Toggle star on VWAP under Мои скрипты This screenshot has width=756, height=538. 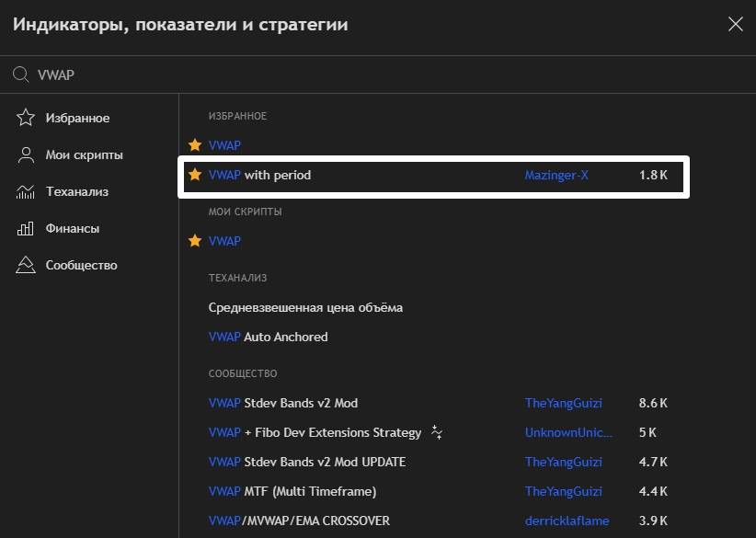tap(195, 241)
